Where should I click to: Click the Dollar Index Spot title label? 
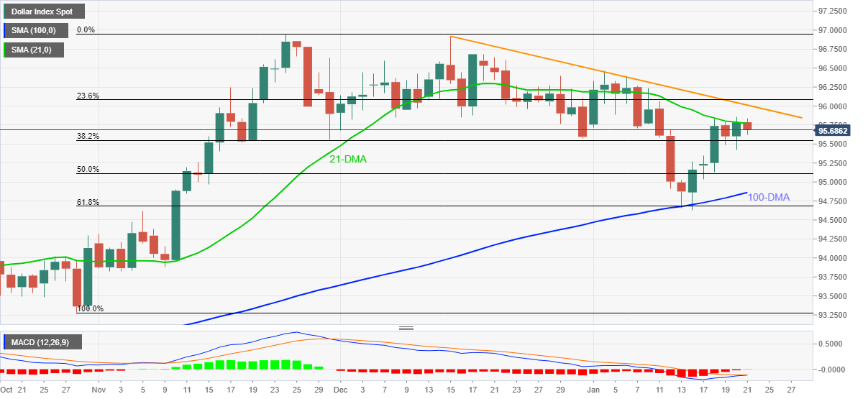tap(42, 12)
